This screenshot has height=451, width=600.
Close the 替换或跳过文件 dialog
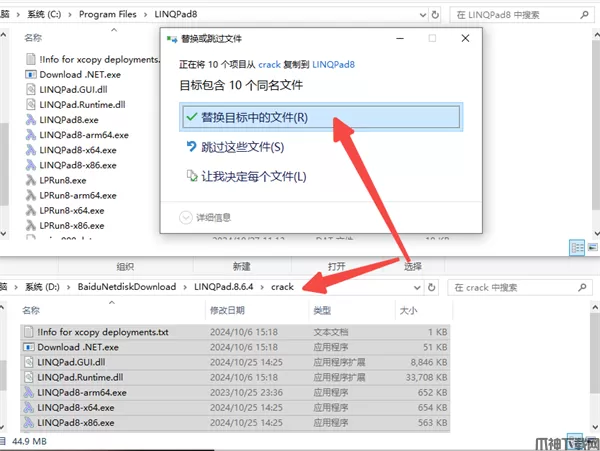pos(465,38)
